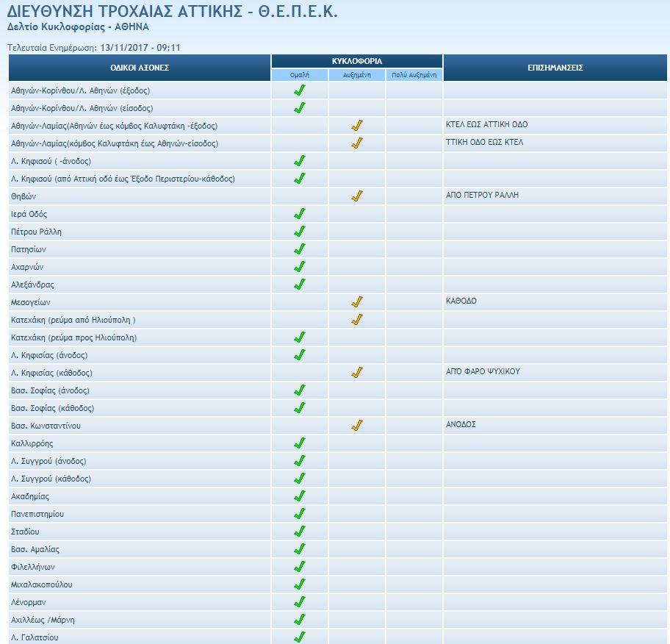The image size is (670, 644).
Task: Select the Αυξημένη sub-header
Action: coord(357,75)
